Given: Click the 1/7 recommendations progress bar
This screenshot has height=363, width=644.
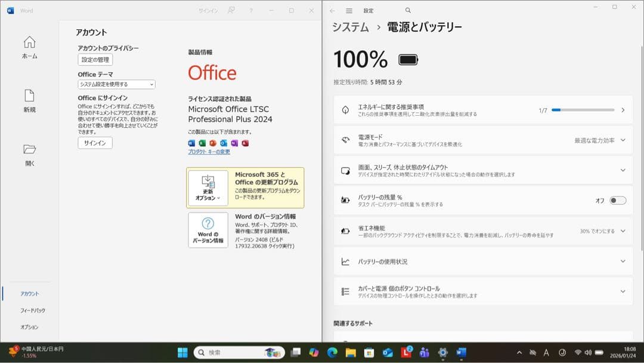Looking at the screenshot, I should tap(583, 109).
